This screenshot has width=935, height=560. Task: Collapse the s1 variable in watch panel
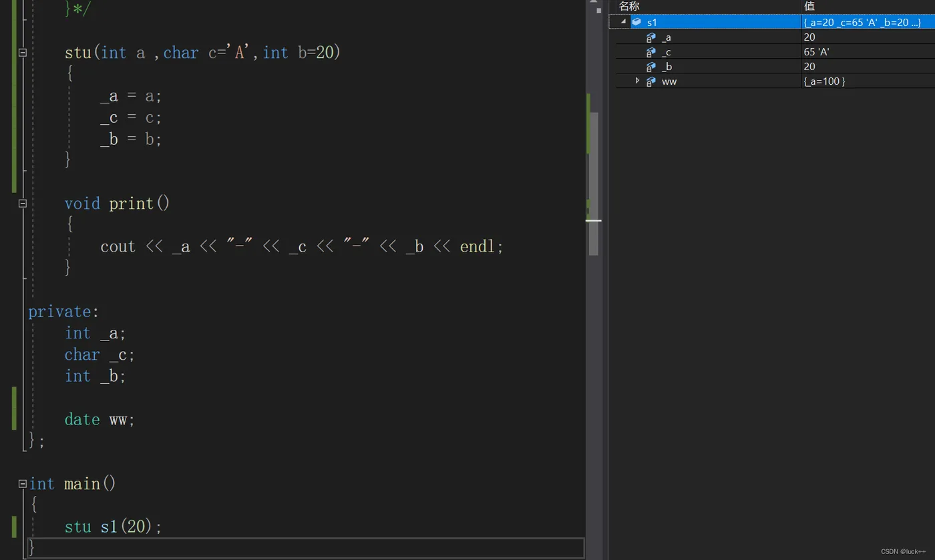(624, 22)
